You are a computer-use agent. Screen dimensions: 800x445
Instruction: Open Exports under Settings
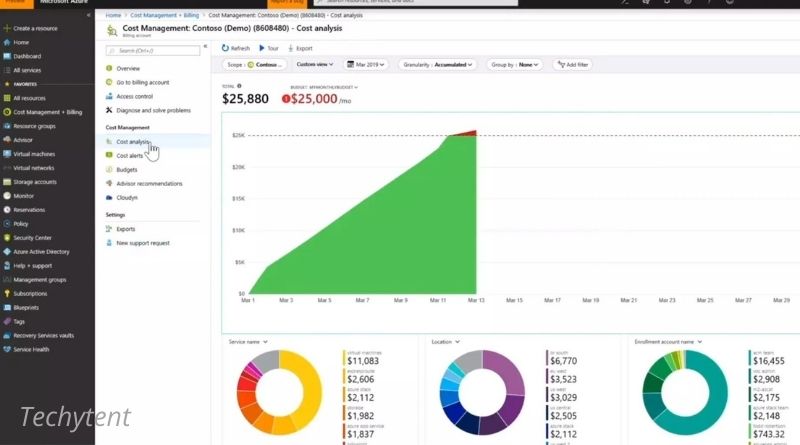point(126,229)
